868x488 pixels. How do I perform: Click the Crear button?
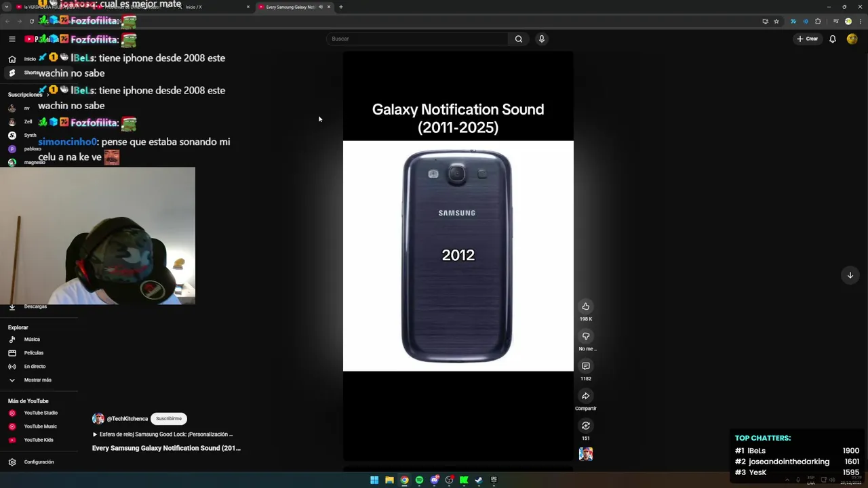[x=807, y=39]
